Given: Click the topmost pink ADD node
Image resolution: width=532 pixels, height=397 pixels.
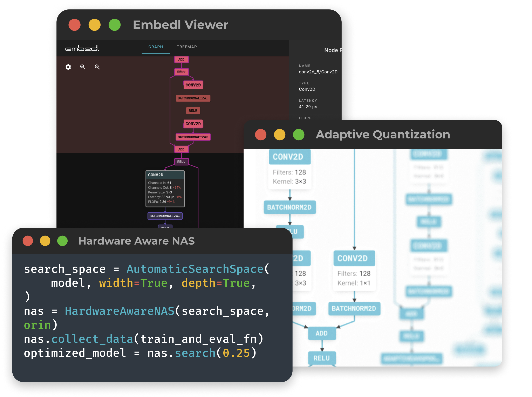Looking at the screenshot, I should pos(181,59).
